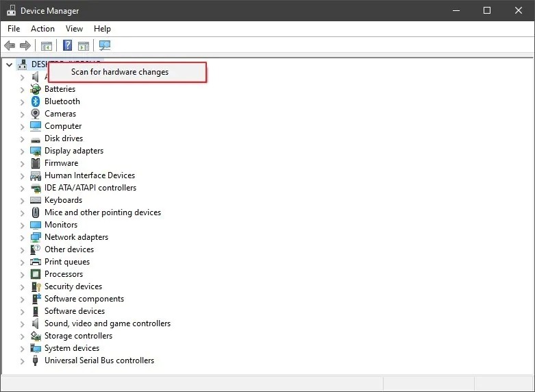Click the Processors icon
535x392 pixels.
[x=36, y=274]
